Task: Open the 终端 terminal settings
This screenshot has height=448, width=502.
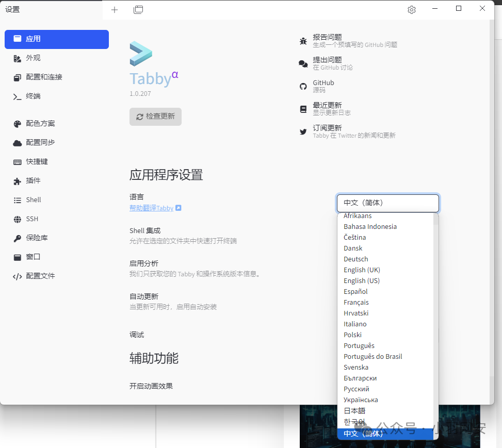Action: (x=57, y=96)
